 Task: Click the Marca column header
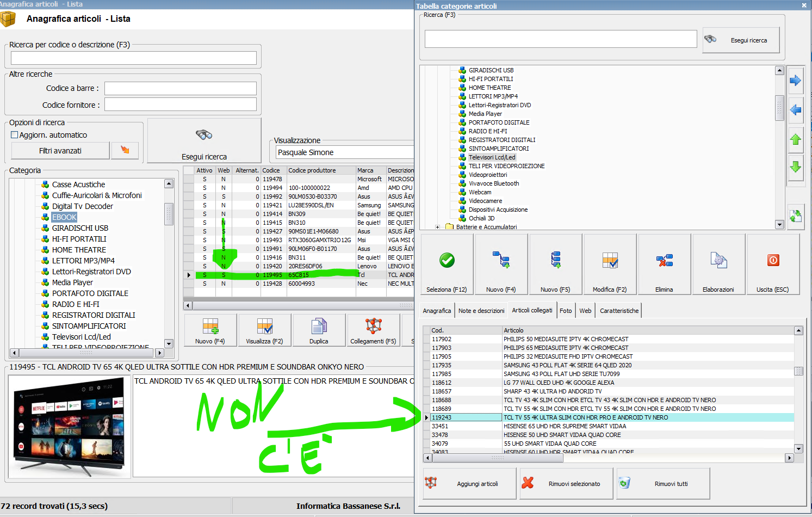point(370,170)
